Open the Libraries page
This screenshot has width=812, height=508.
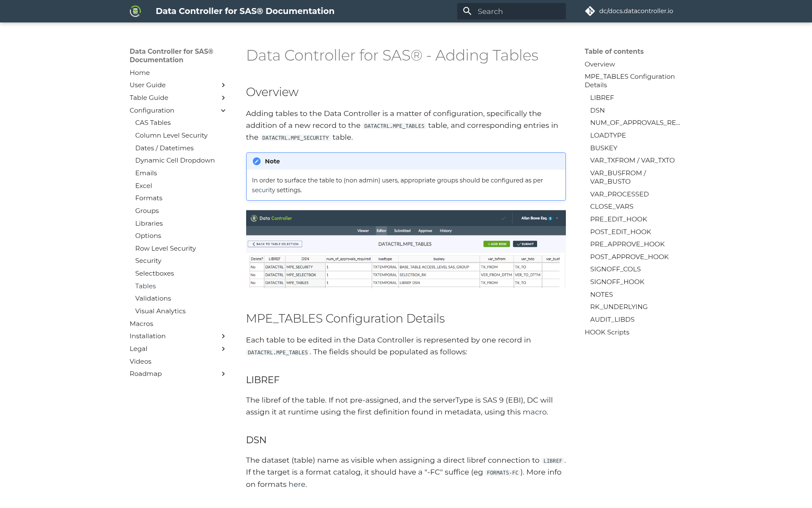[149, 224]
